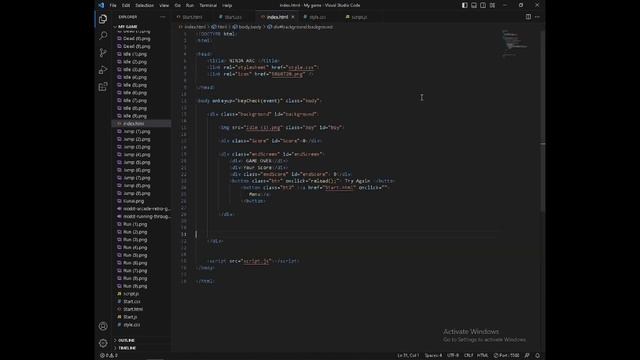Change the CRLF end of line sequence
Image resolution: width=640 pixels, height=360 pixels.
tap(468, 356)
